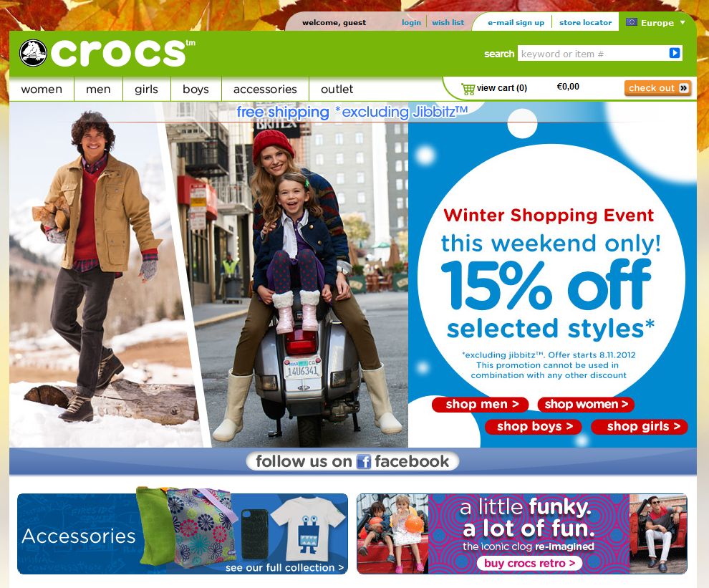Click shop boys button
Viewport: 709px width, 588px height.
tap(534, 427)
